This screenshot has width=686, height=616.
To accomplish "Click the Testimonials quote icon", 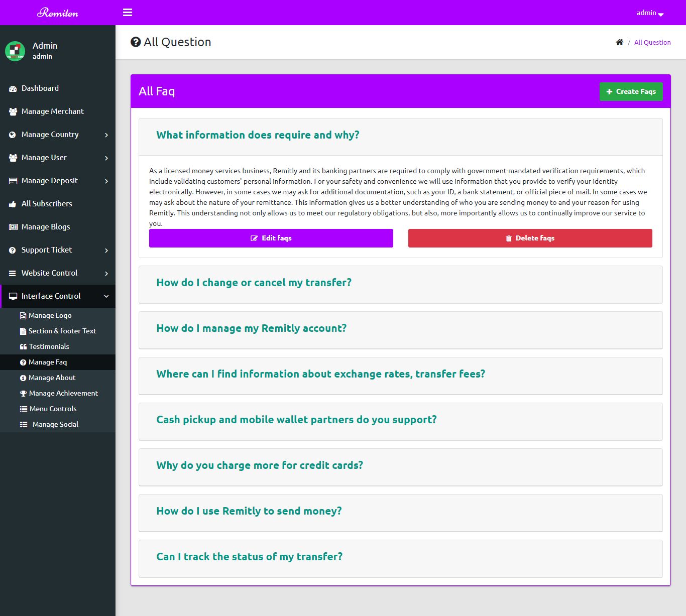I will (x=23, y=347).
